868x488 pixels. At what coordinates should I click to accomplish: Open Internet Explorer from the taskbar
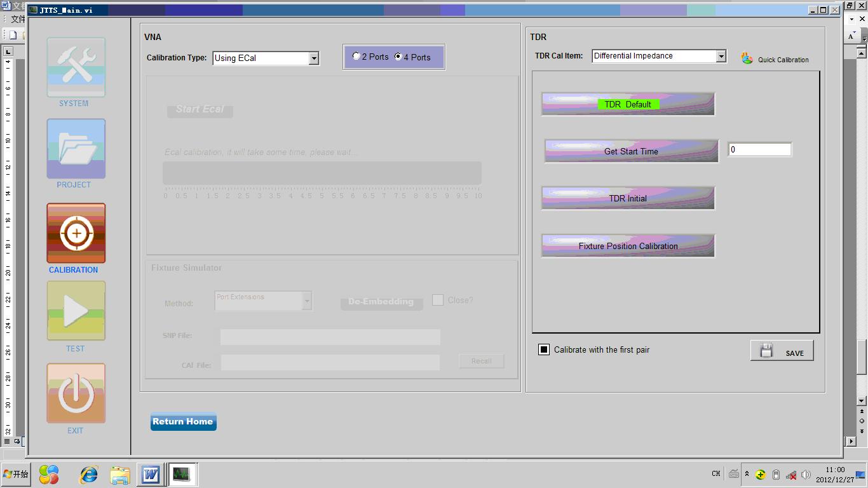pyautogui.click(x=88, y=475)
